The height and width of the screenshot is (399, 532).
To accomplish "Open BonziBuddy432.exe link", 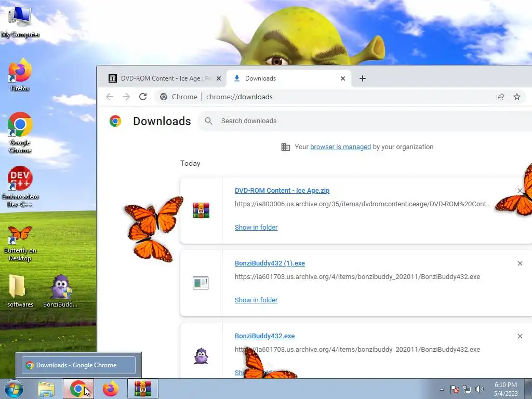I will [x=264, y=336].
